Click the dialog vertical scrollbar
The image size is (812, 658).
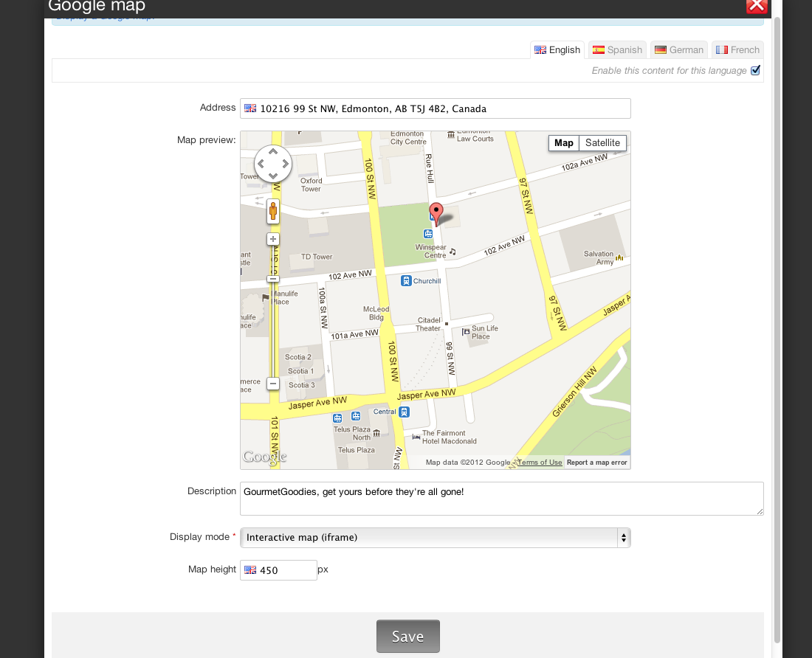point(777,331)
